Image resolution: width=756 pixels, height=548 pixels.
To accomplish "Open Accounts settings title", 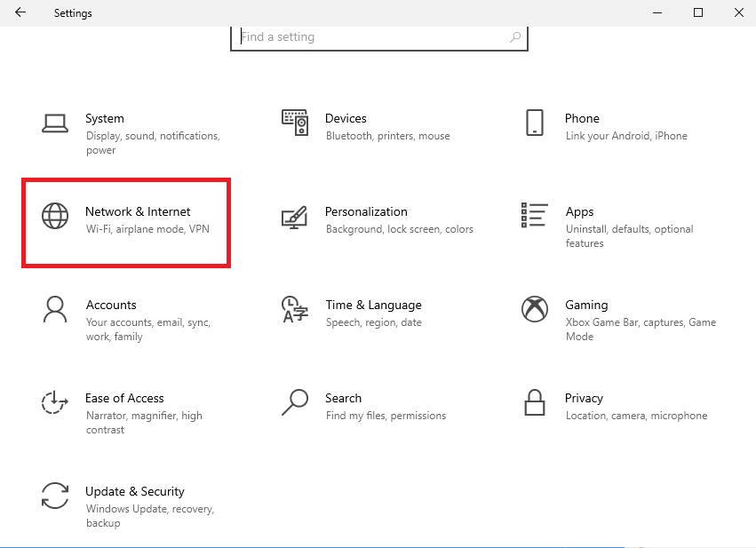I will [x=111, y=306].
